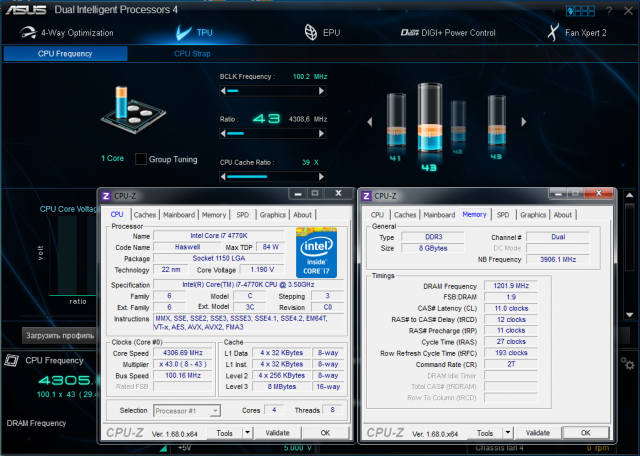This screenshot has width=640, height=456.
Task: Open the TPU section
Action: [x=194, y=33]
